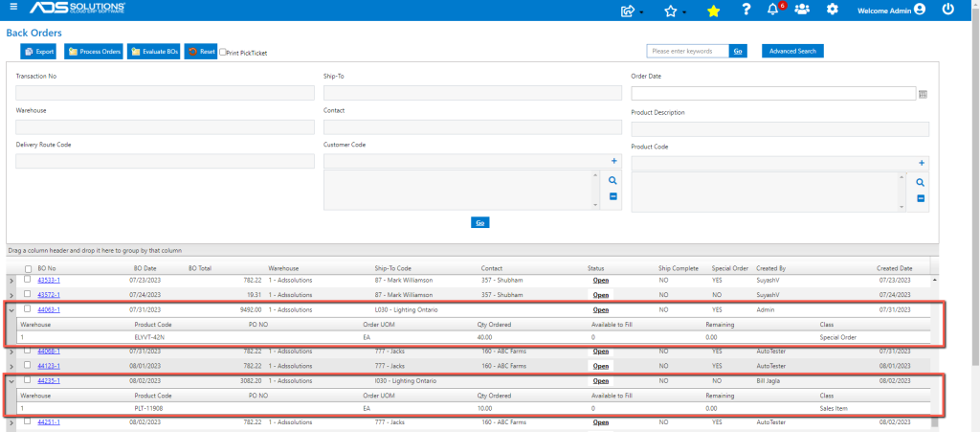
Task: Expand the row for BO 43572-1
Action: [11, 295]
